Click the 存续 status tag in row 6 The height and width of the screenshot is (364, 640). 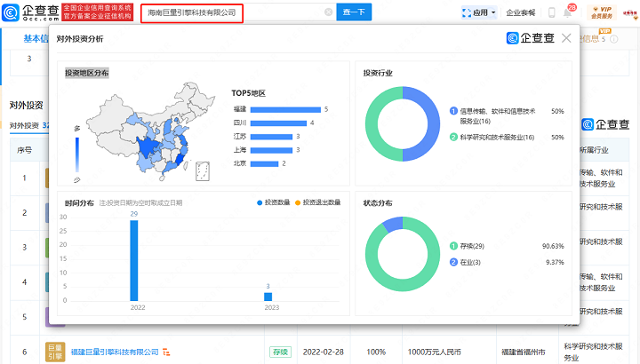tap(280, 352)
